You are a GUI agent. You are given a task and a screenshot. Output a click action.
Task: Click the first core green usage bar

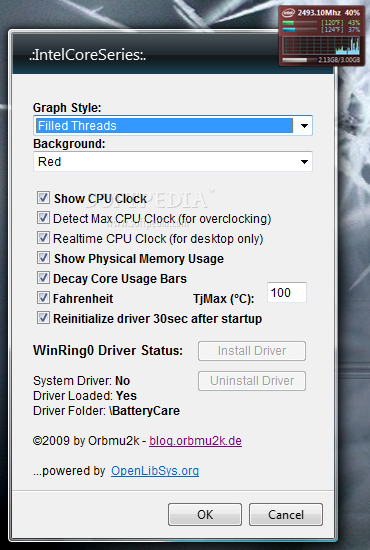pos(300,23)
